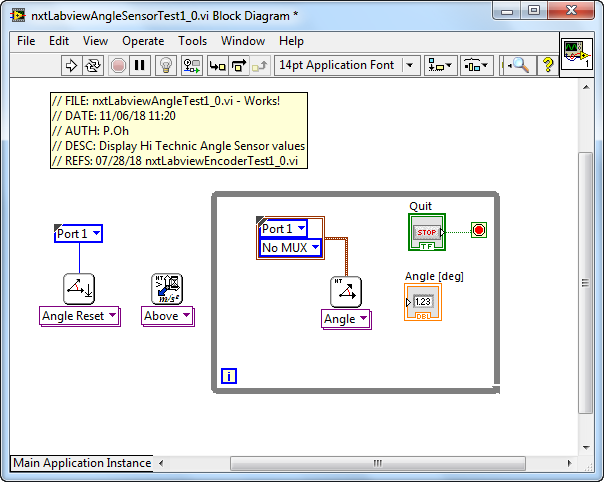Click the loop iteration terminal i

pos(229,376)
